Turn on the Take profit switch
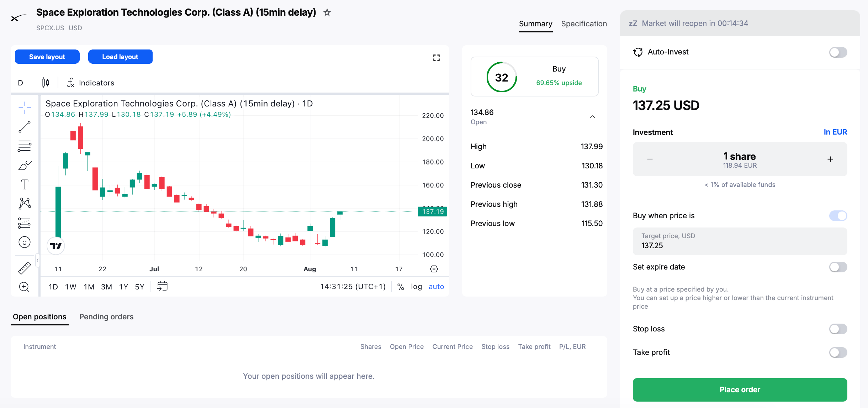The width and height of the screenshot is (868, 408). [x=838, y=352]
